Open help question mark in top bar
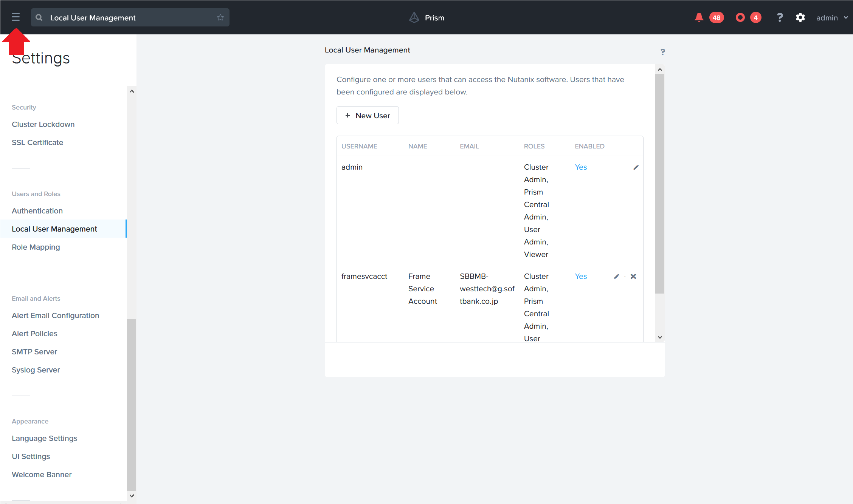Image resolution: width=853 pixels, height=504 pixels. tap(780, 17)
